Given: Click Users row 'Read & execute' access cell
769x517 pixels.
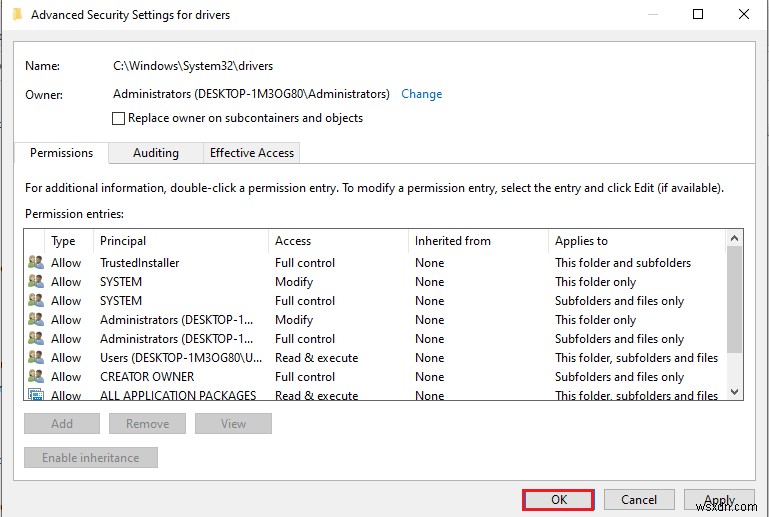Looking at the screenshot, I should click(316, 358).
